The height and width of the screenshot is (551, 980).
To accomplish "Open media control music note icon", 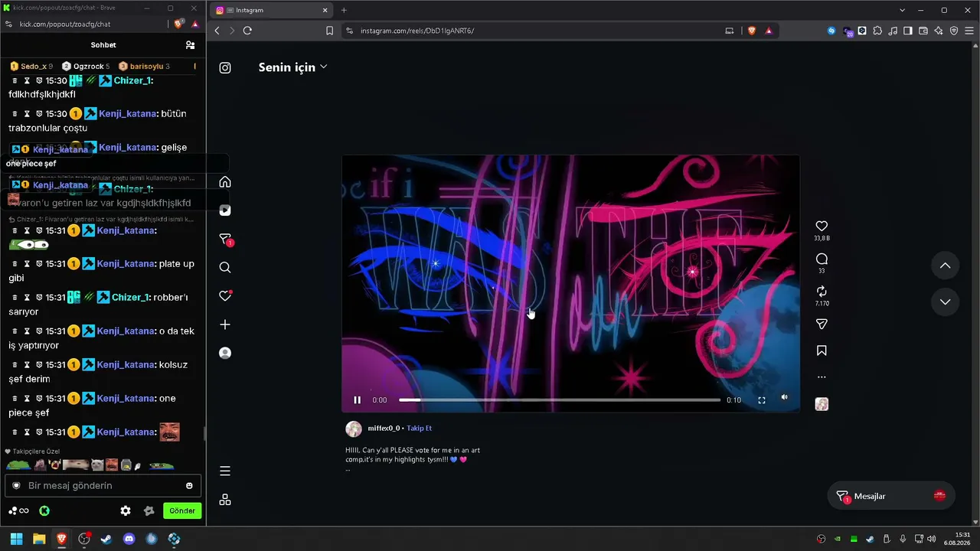I will pyautogui.click(x=893, y=31).
